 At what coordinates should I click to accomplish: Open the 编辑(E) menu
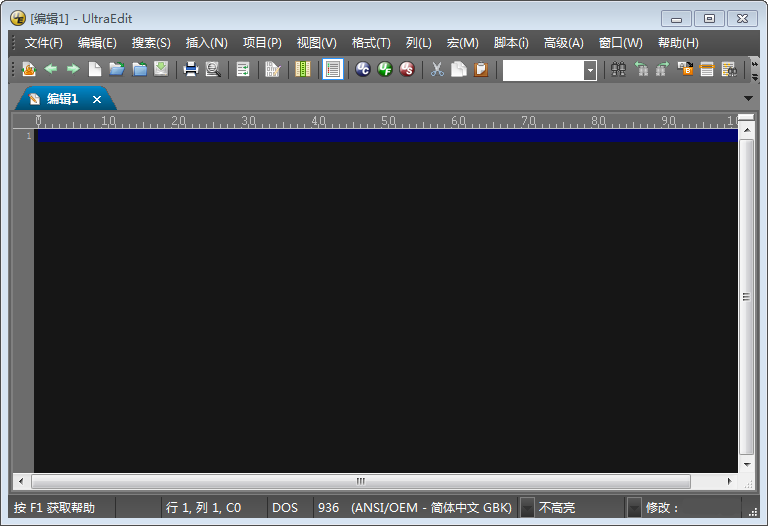97,43
